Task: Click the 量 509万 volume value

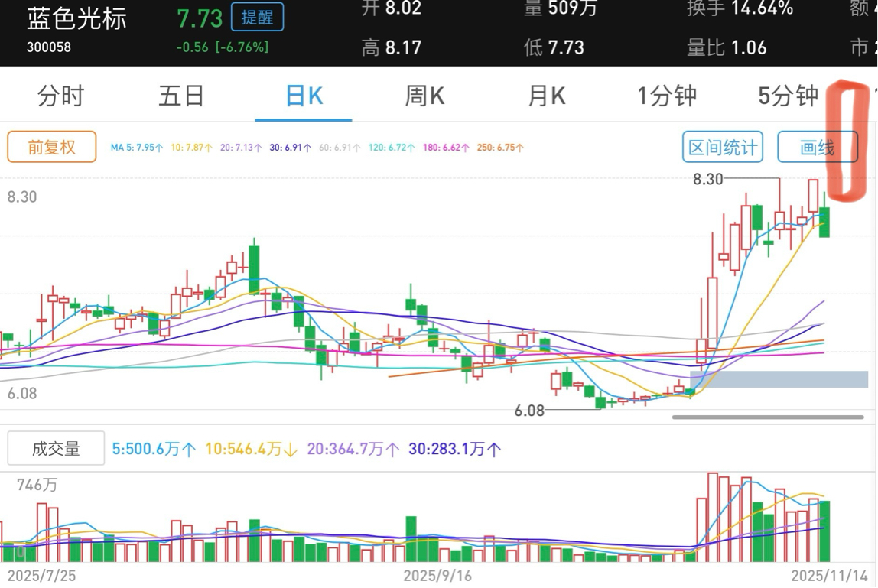Action: pyautogui.click(x=561, y=8)
